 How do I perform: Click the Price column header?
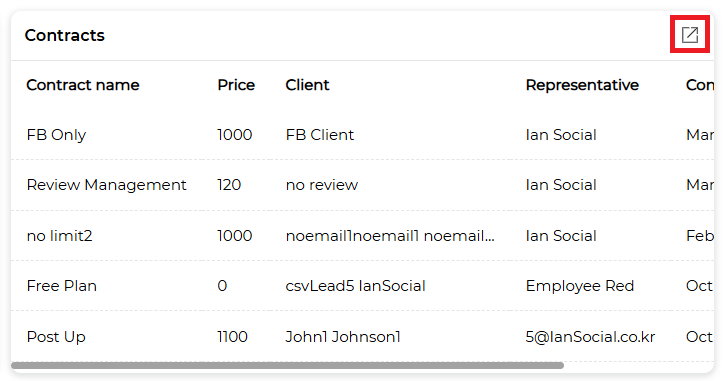(236, 85)
